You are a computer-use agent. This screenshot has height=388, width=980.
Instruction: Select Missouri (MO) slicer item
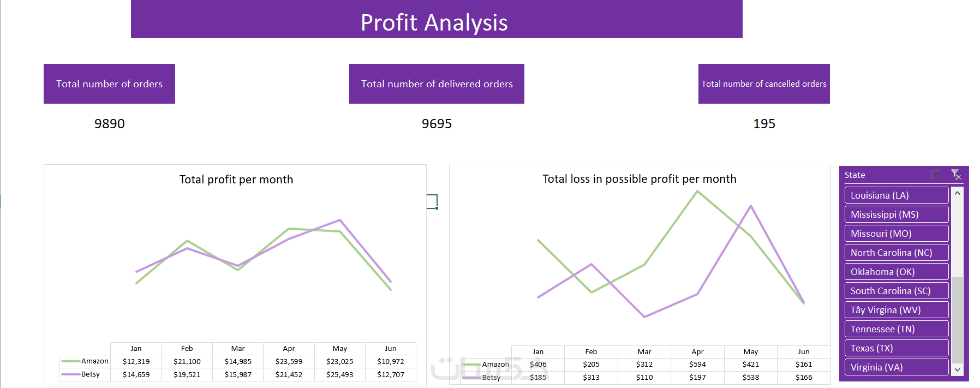896,234
